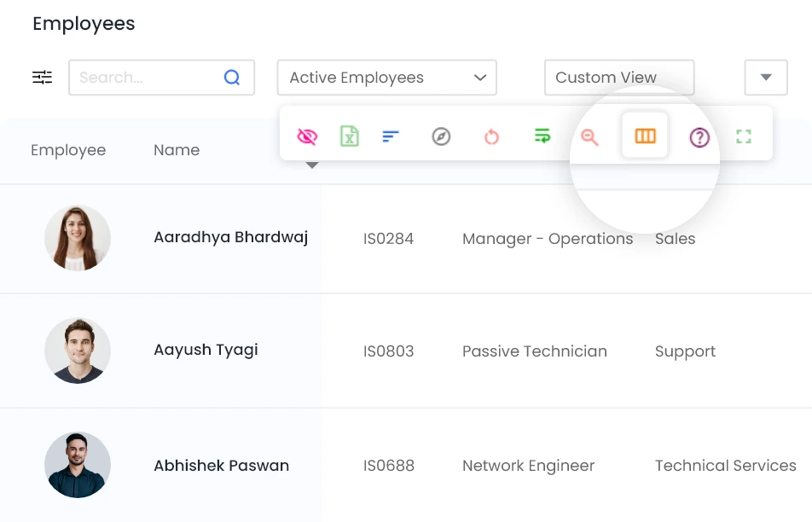Click the small arrow dropdown button at right

[x=765, y=78]
